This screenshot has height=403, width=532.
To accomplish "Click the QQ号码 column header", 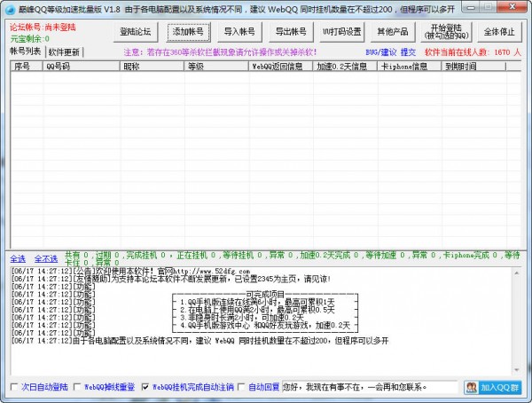I will (81, 67).
